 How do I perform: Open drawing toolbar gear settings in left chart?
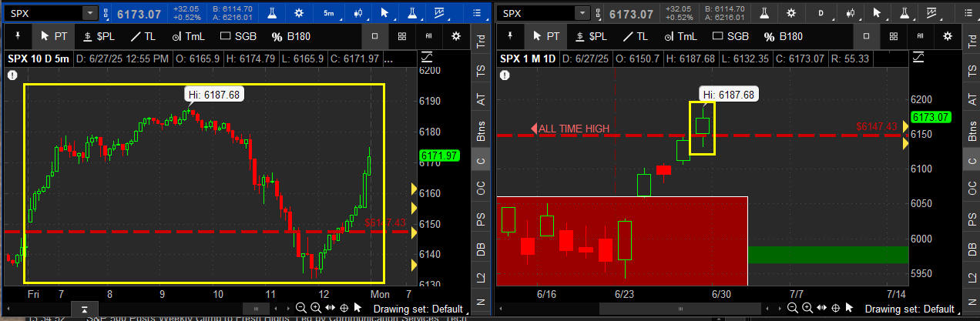click(456, 36)
